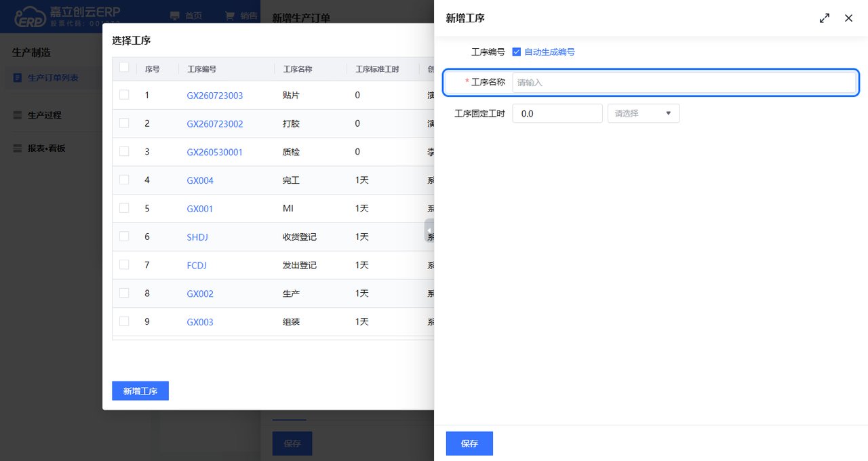Click the 生产过程 sidebar icon
The width and height of the screenshot is (868, 461).
pyautogui.click(x=18, y=115)
